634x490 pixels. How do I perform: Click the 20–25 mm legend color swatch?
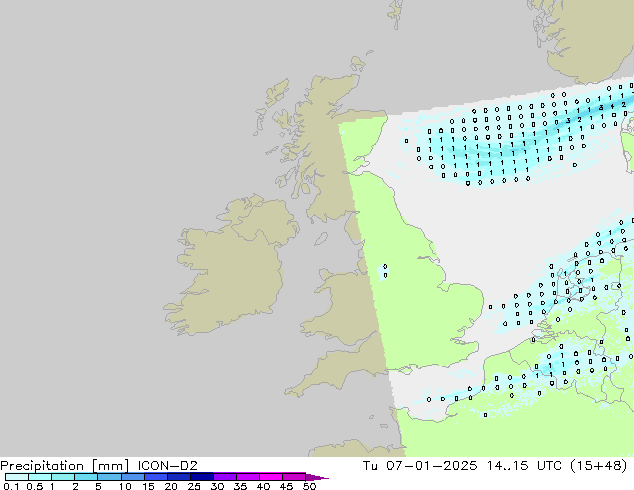(178, 477)
